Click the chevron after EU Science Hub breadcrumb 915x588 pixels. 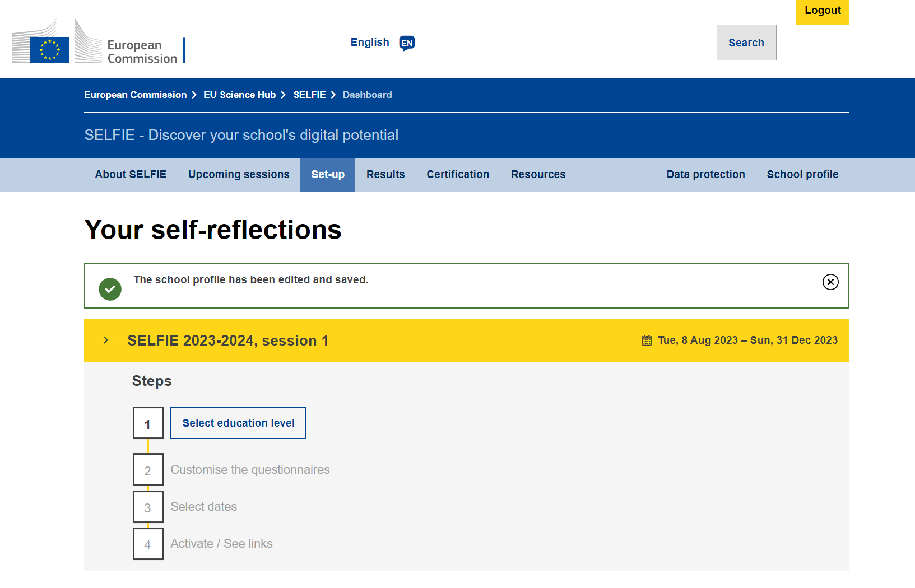pos(284,95)
